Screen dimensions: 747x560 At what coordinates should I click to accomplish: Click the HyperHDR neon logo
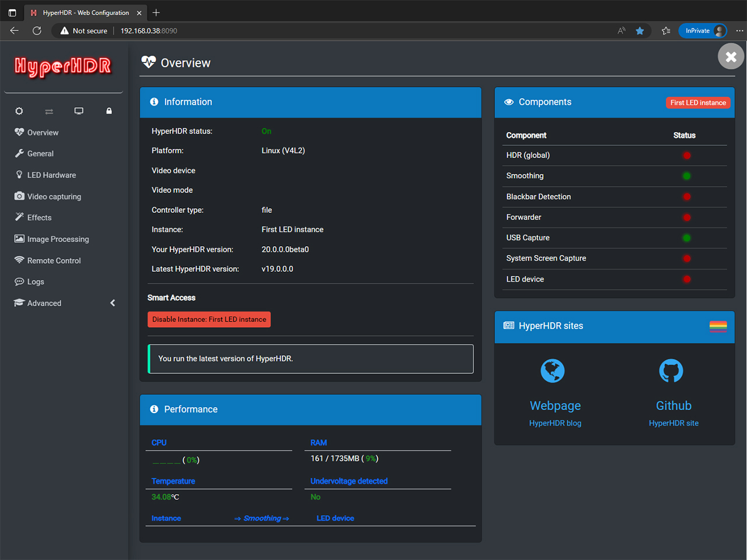coord(63,66)
